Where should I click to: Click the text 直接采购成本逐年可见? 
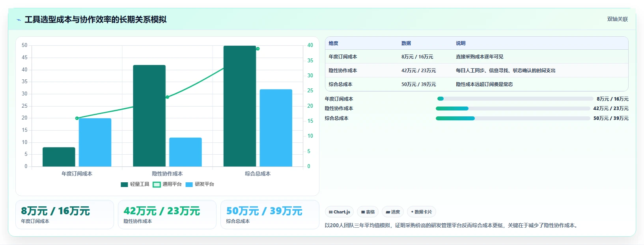480,57
